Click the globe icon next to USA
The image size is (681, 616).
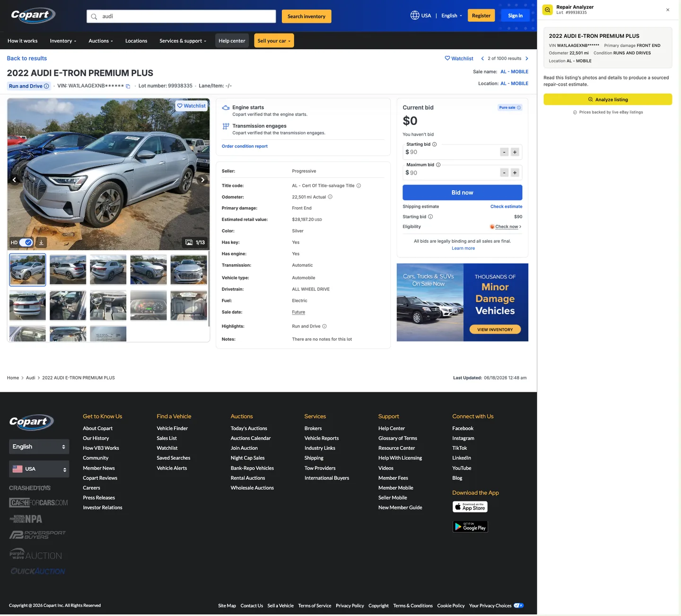(415, 15)
